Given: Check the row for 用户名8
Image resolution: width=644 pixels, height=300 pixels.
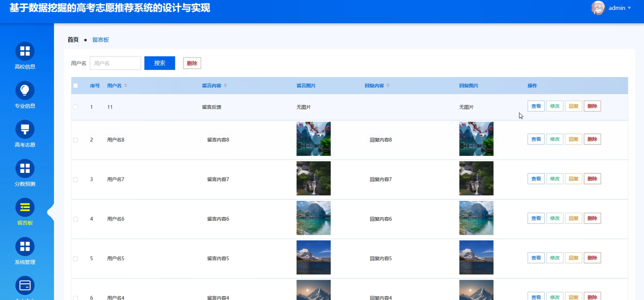Looking at the screenshot, I should [76, 140].
